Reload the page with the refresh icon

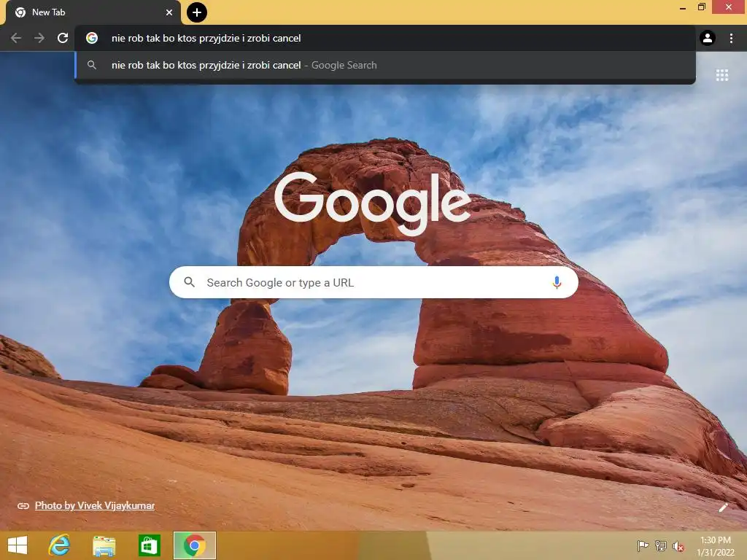pyautogui.click(x=63, y=38)
